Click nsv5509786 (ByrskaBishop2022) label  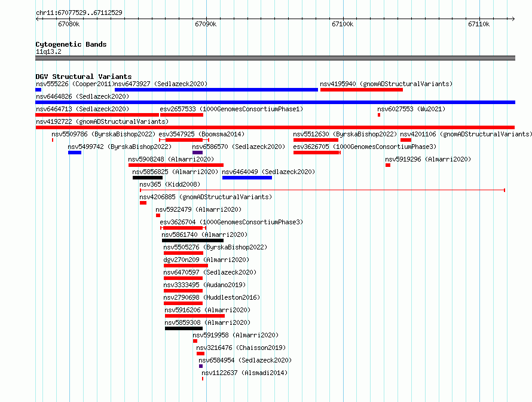pyautogui.click(x=103, y=134)
